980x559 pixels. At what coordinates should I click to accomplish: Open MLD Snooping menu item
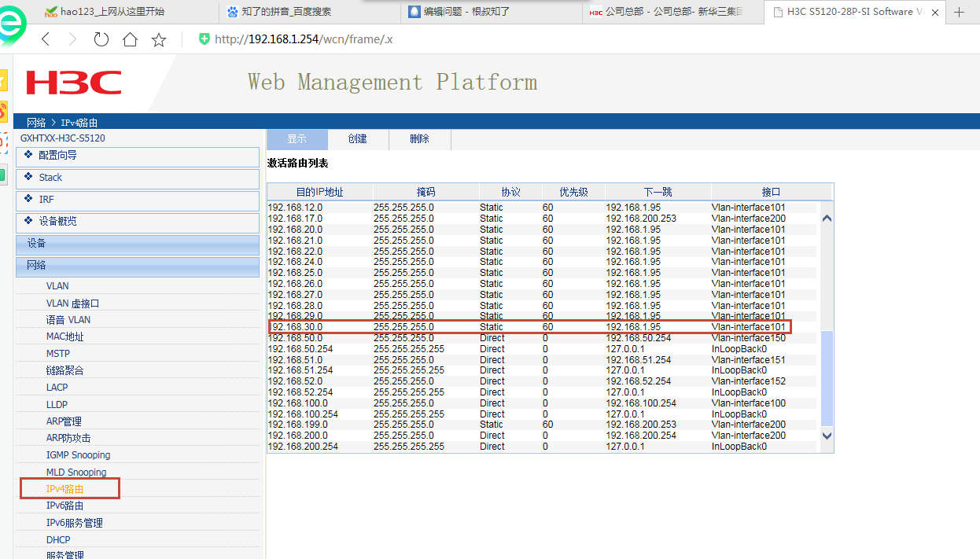click(x=76, y=473)
